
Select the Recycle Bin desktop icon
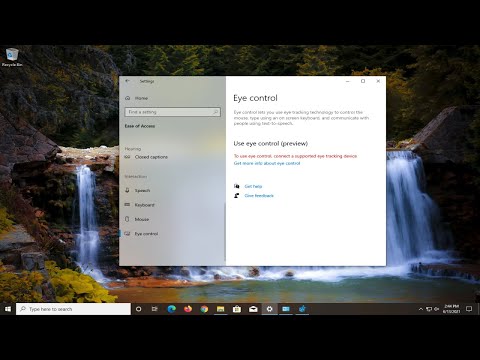pos(12,57)
